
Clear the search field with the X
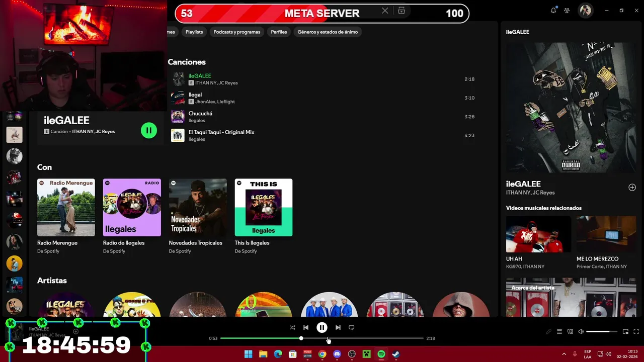(385, 11)
